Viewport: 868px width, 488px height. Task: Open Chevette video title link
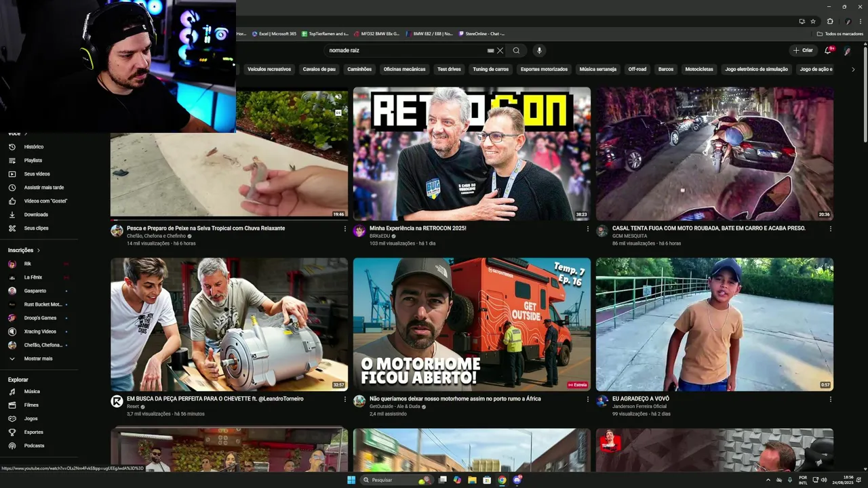coord(215,399)
